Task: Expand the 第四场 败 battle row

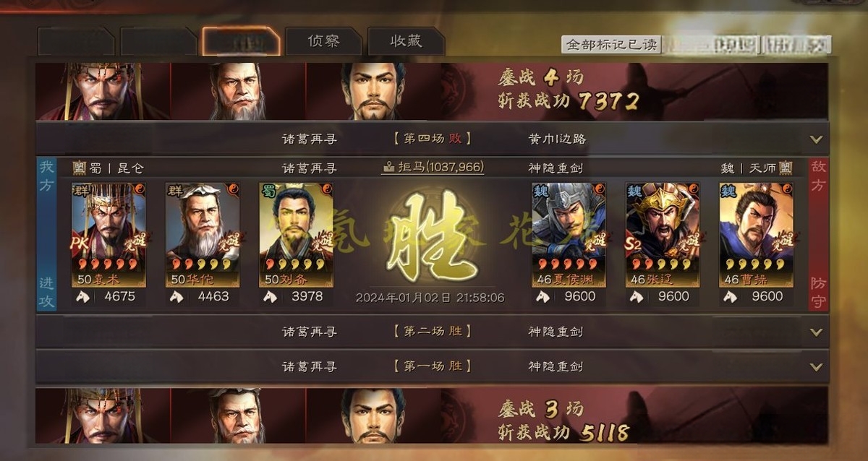Action: [433, 139]
